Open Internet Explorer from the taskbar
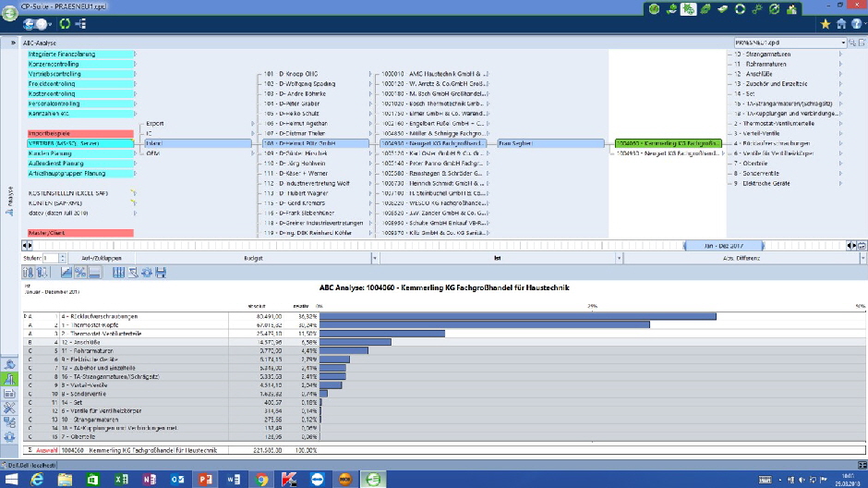The image size is (868, 488). coord(37,479)
